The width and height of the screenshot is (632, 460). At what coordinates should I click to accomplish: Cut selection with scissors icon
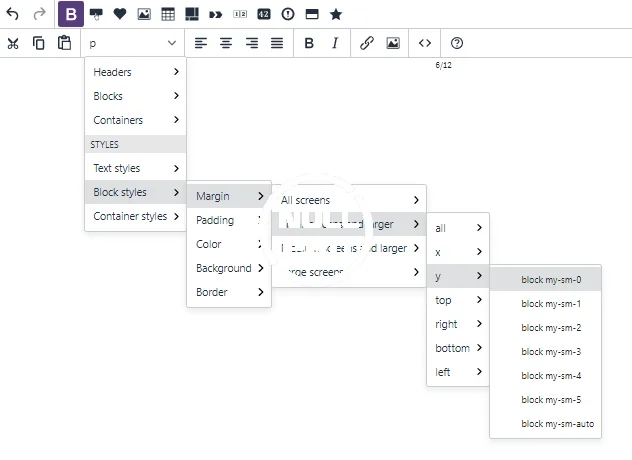tap(13, 43)
